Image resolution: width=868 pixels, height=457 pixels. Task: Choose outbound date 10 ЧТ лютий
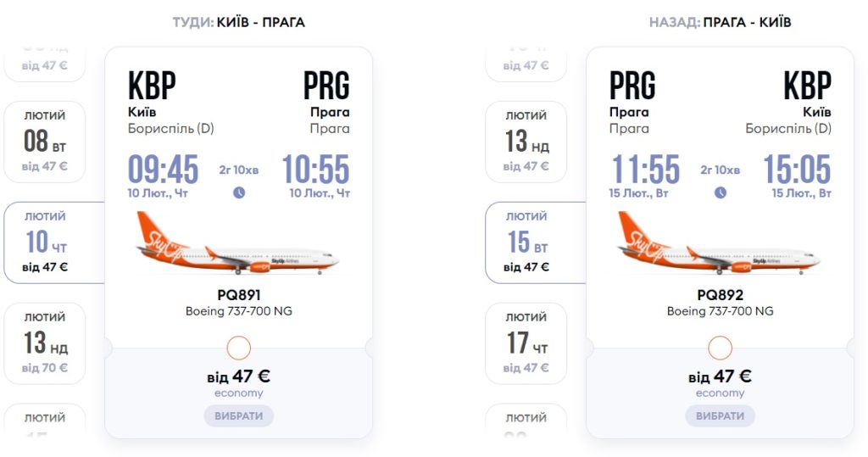[45, 242]
